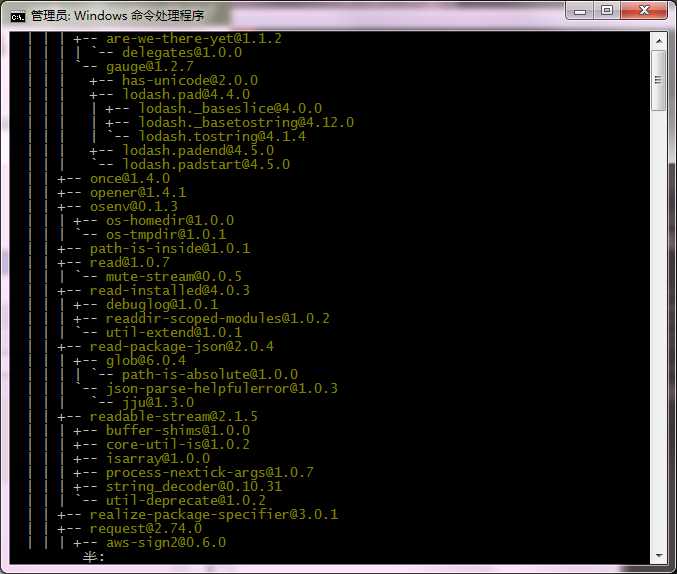This screenshot has width=677, height=574.
Task: Click read-installed@4.0.3 text
Action: pos(170,291)
